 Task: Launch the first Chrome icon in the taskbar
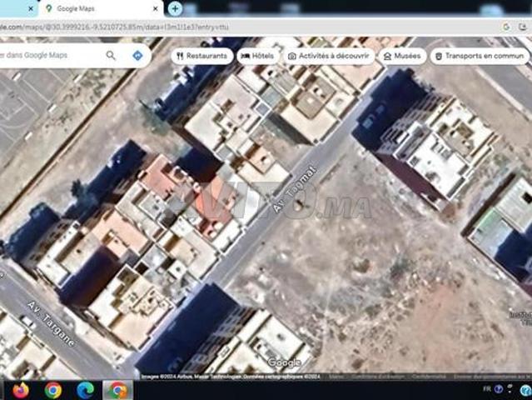pos(53,391)
